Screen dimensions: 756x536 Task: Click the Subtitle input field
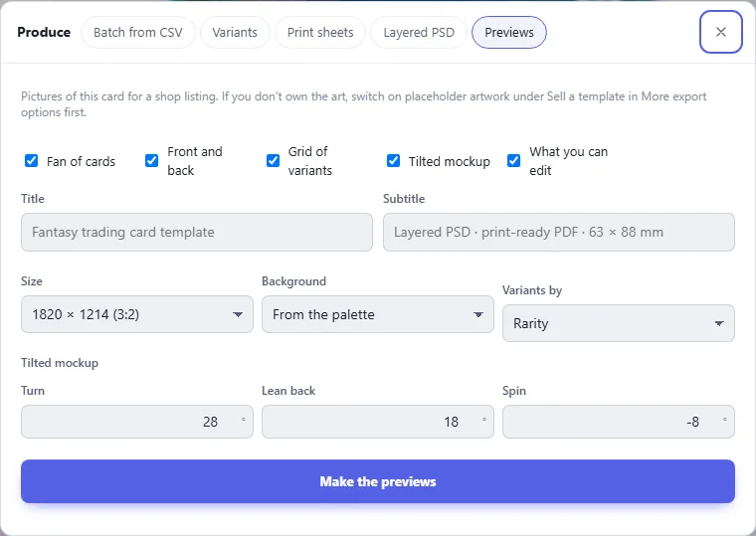(x=559, y=233)
